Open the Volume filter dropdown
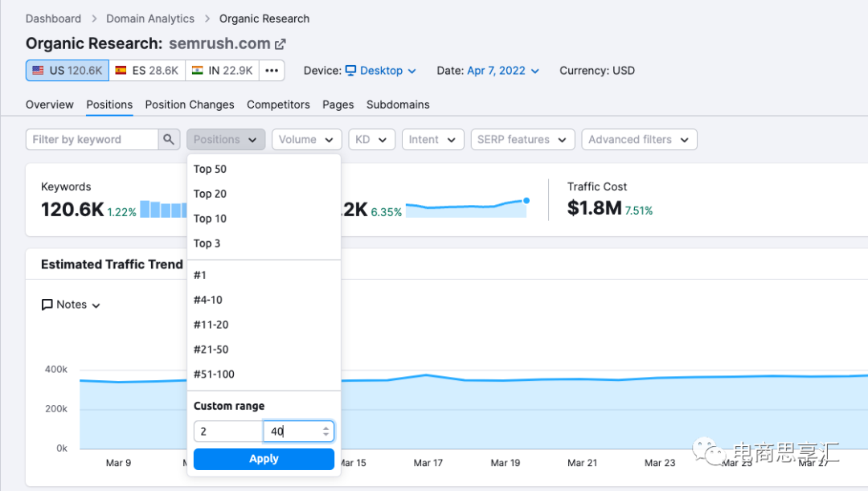This screenshot has width=868, height=491. coord(307,140)
